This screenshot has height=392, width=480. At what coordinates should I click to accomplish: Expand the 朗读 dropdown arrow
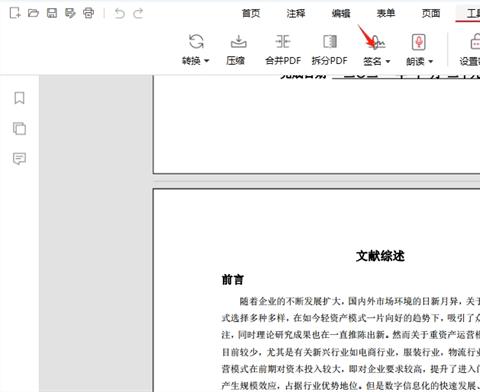click(430, 61)
